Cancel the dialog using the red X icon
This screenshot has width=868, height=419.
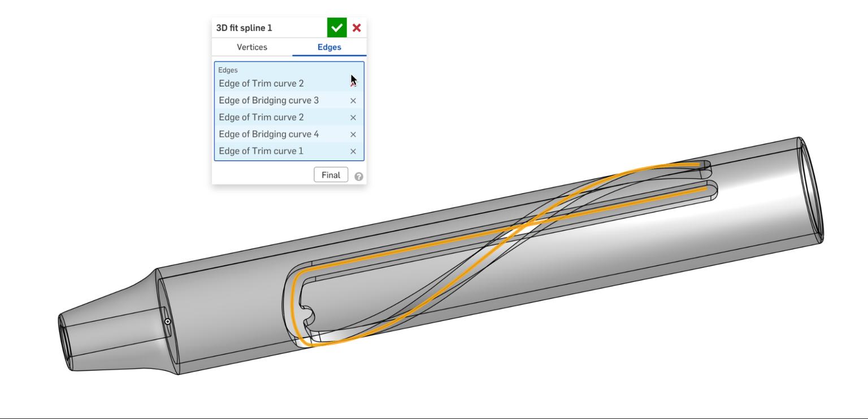357,27
